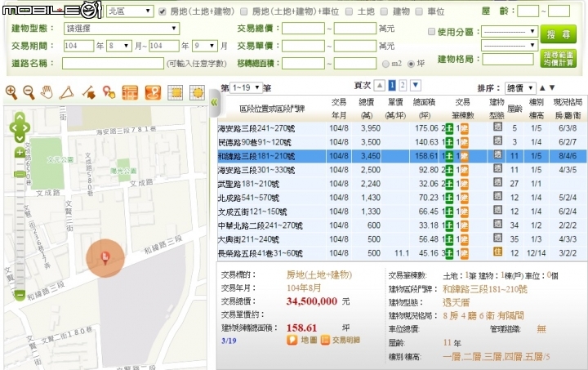Select the 北成路541~570號 row

402,198
